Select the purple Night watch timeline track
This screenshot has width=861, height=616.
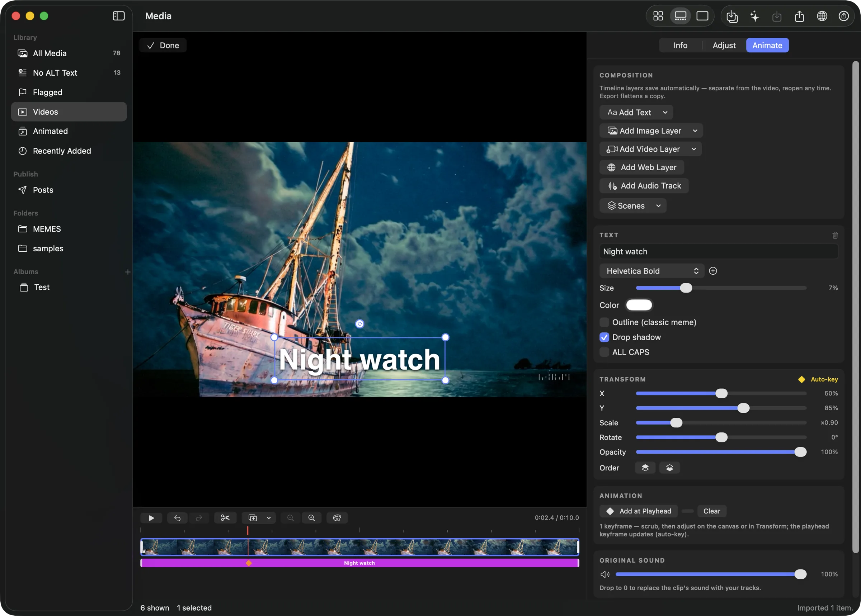pyautogui.click(x=359, y=563)
